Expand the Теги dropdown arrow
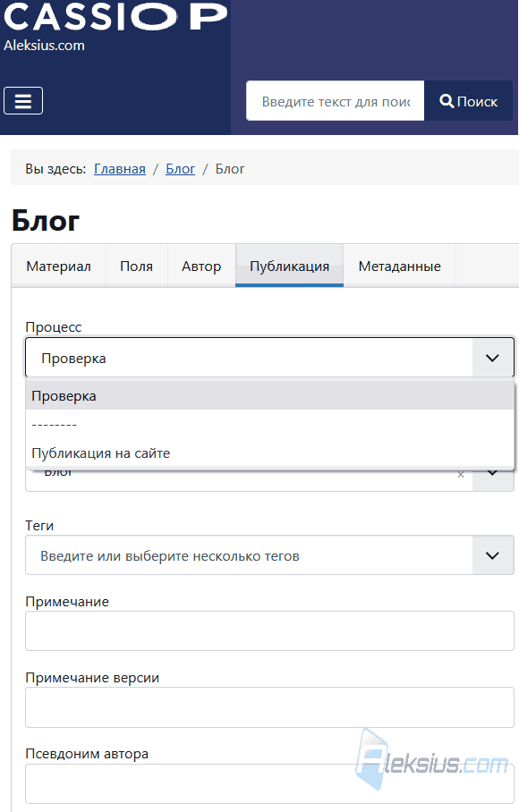The image size is (519, 812). pos(492,555)
